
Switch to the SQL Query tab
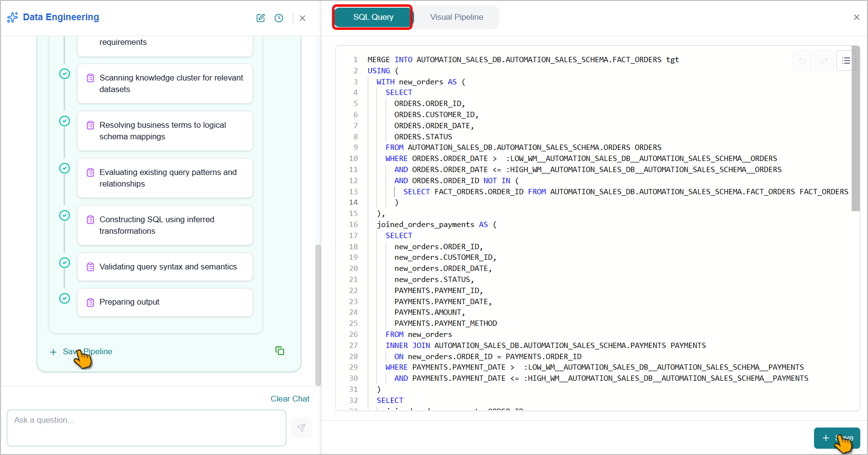click(x=373, y=17)
